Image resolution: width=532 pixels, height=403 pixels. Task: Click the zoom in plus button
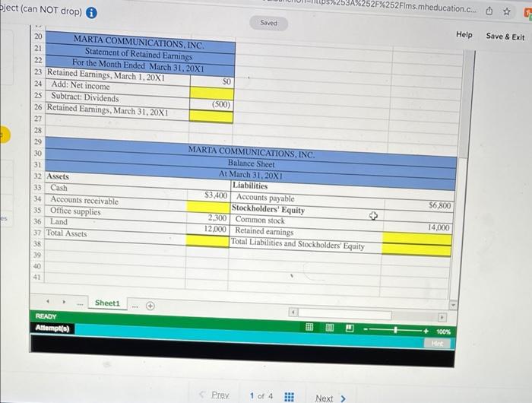click(426, 331)
